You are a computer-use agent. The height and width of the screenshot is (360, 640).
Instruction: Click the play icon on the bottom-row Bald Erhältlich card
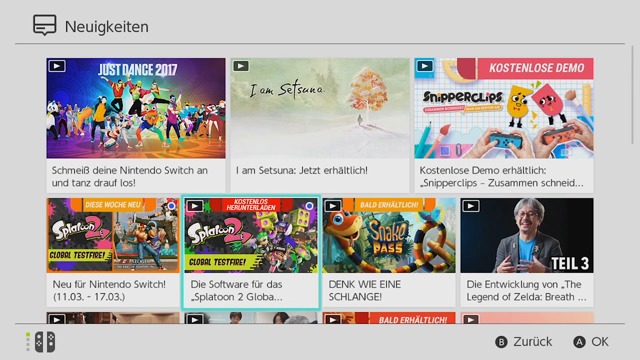(333, 319)
